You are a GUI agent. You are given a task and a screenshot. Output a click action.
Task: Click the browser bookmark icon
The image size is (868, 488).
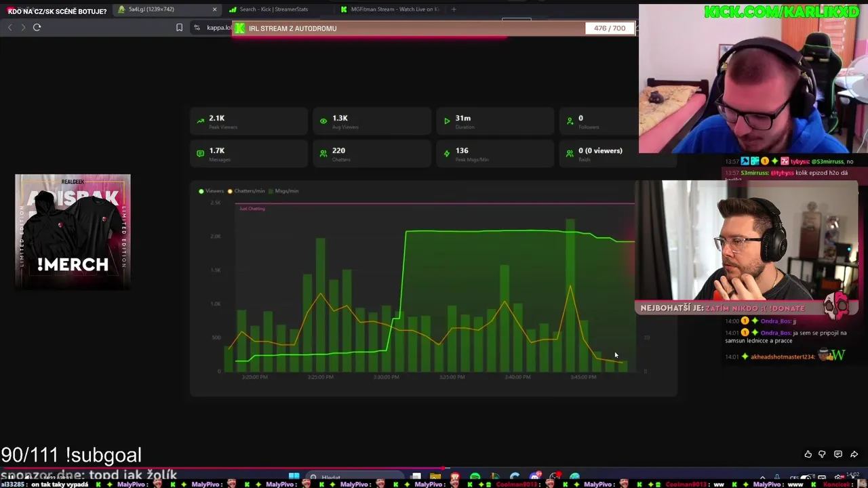click(x=179, y=28)
